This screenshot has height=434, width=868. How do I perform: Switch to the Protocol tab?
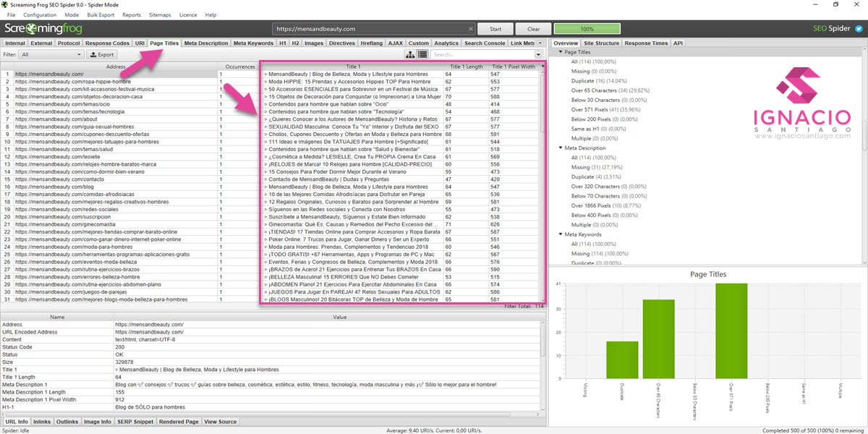point(69,43)
